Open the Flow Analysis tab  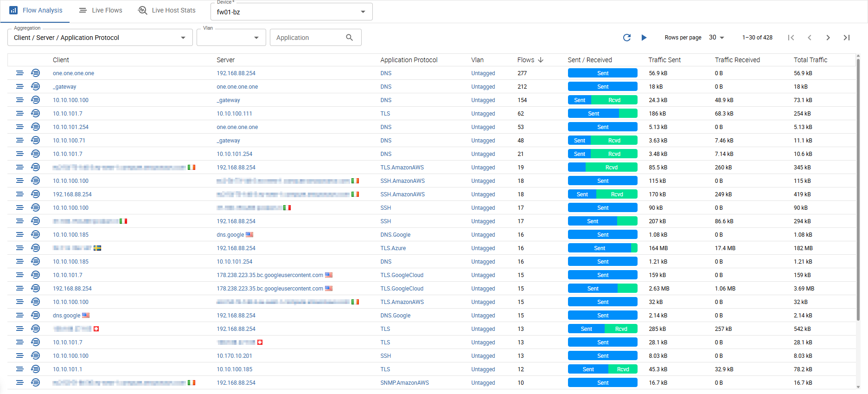(x=35, y=10)
